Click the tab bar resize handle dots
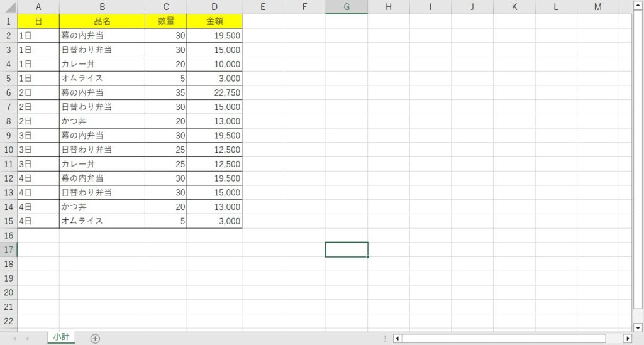Image resolution: width=644 pixels, height=345 pixels. point(385,339)
